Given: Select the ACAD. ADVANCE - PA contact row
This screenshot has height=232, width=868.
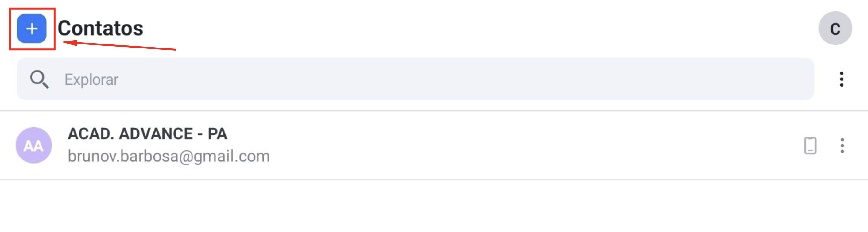Looking at the screenshot, I should pyautogui.click(x=434, y=145).
